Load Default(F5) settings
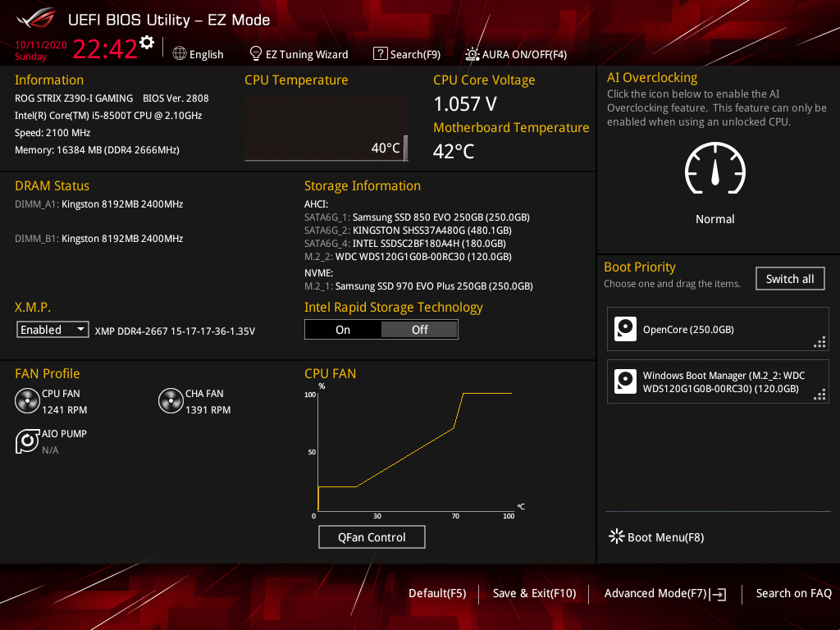 (437, 593)
